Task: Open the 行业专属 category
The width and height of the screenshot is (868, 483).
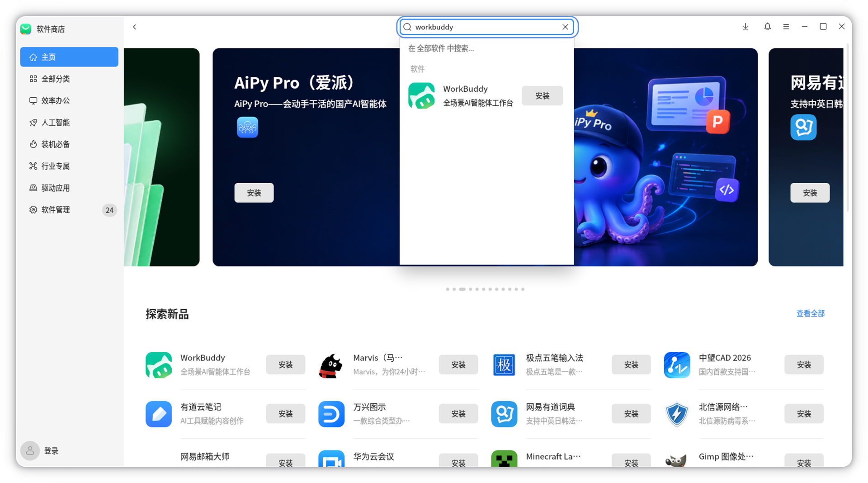Action: point(69,166)
